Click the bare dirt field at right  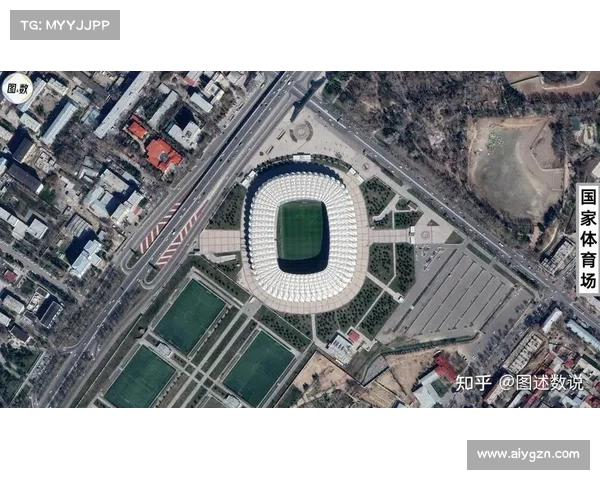pos(515,168)
